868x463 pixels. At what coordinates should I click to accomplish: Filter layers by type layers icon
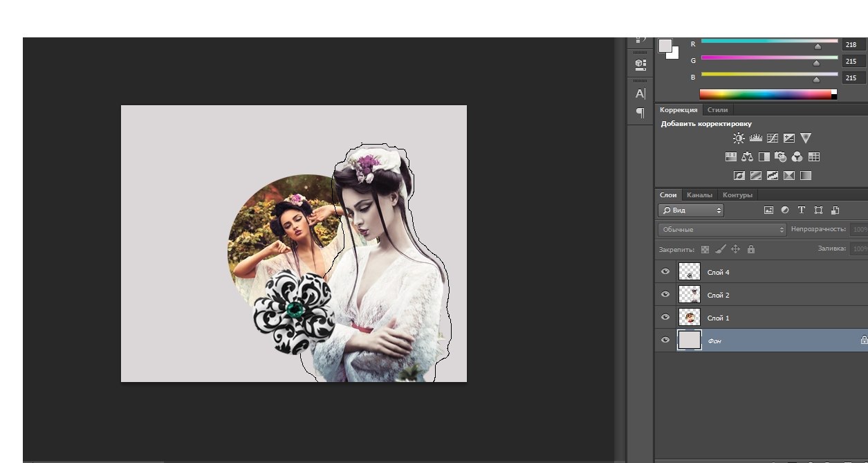click(x=802, y=210)
